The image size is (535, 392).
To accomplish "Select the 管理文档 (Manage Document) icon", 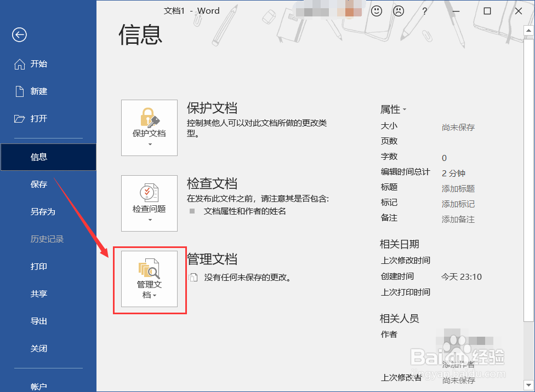I will pyautogui.click(x=150, y=274).
